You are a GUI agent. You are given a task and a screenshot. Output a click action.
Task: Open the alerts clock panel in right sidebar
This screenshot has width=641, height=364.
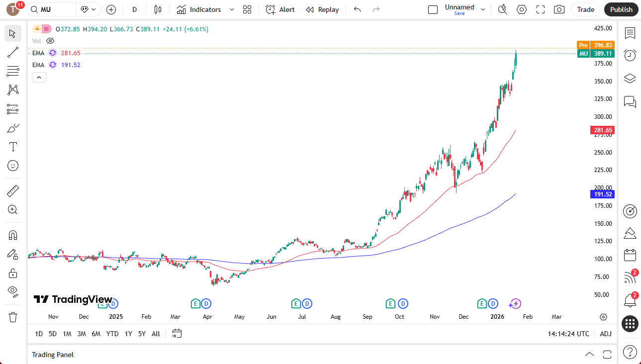[x=630, y=55]
